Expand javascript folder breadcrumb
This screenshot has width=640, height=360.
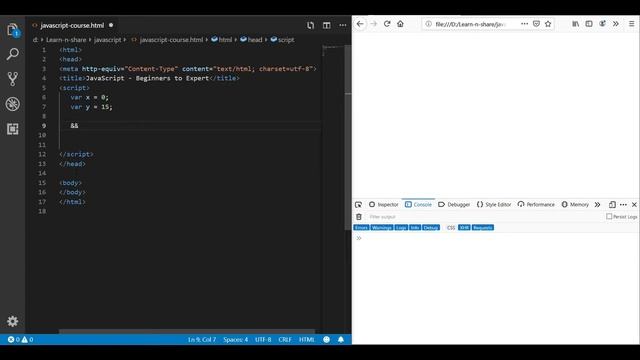pyautogui.click(x=108, y=40)
